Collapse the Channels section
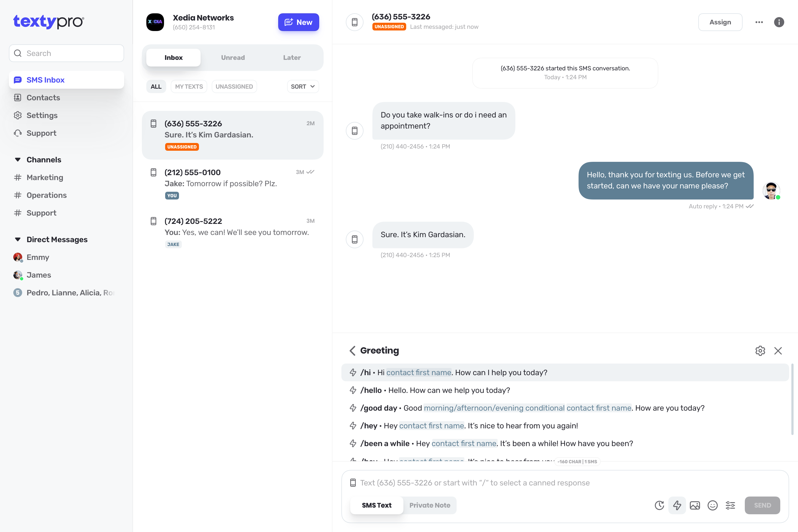 pyautogui.click(x=18, y=160)
